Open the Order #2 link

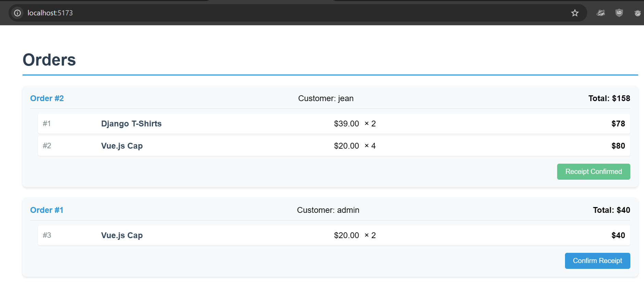(x=47, y=98)
